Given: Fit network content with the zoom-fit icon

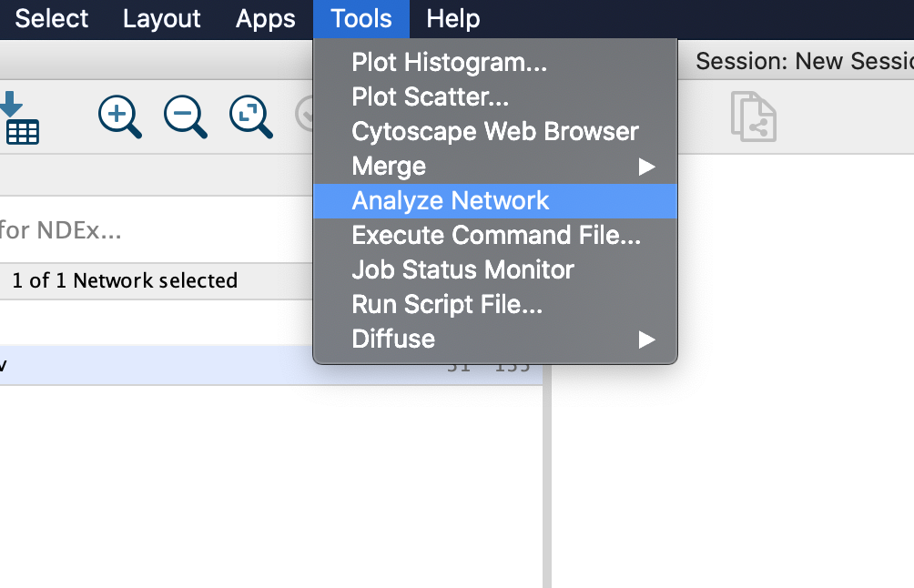Looking at the screenshot, I should point(250,117).
